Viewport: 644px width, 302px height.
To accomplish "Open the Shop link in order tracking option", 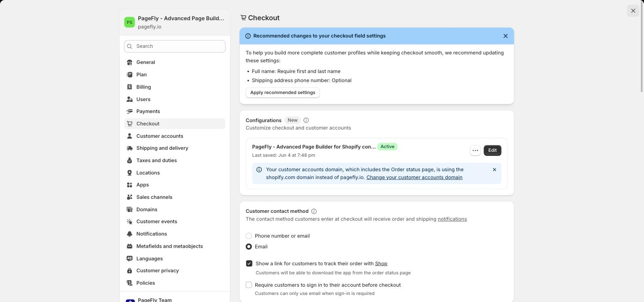I will (381, 264).
